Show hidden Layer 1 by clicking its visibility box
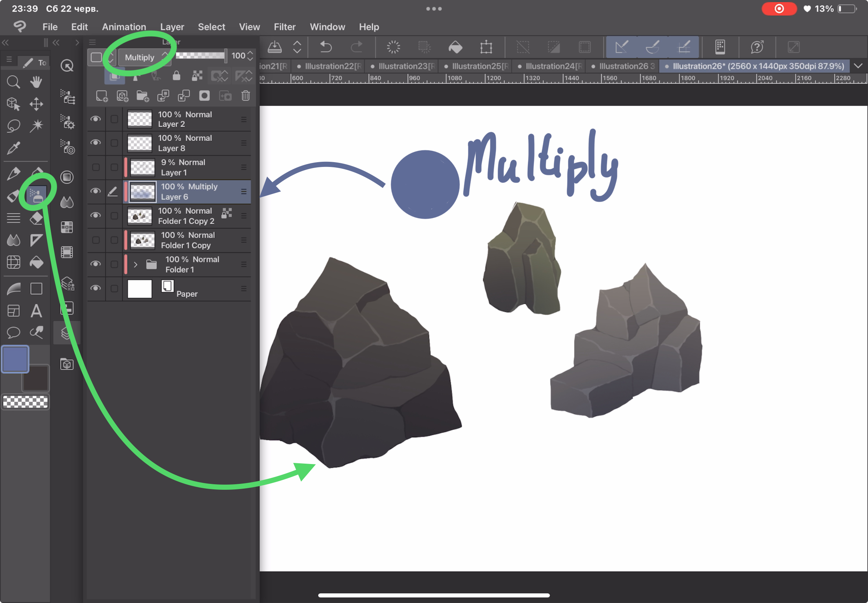868x603 pixels. [96, 167]
